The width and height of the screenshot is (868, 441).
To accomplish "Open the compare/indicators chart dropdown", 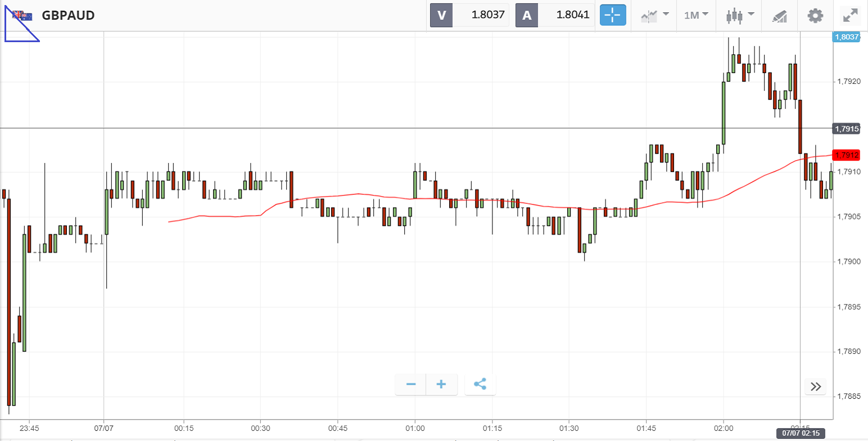I will tap(654, 15).
